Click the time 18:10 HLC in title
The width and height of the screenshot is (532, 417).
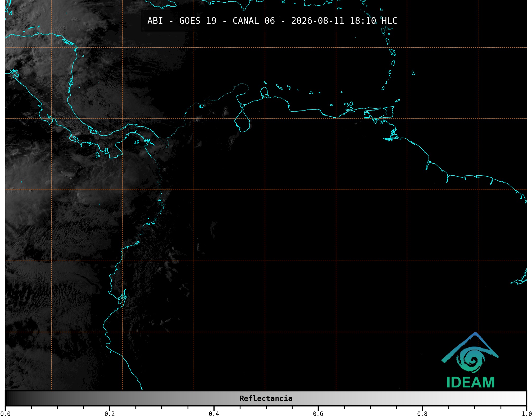click(x=374, y=21)
